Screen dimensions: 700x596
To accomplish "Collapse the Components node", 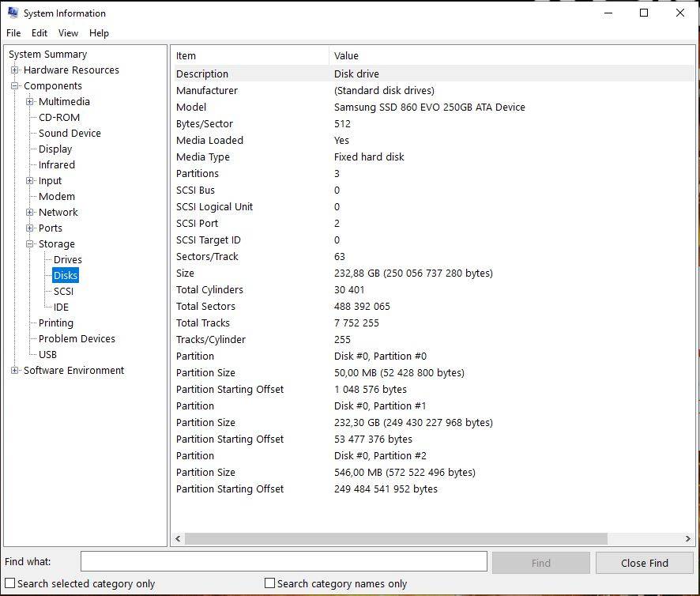I will tap(13, 85).
